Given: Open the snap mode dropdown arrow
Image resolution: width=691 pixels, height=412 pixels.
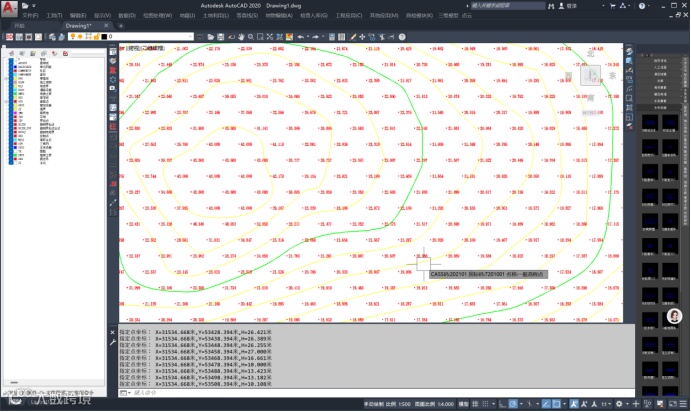Looking at the screenshot, I should 493,404.
